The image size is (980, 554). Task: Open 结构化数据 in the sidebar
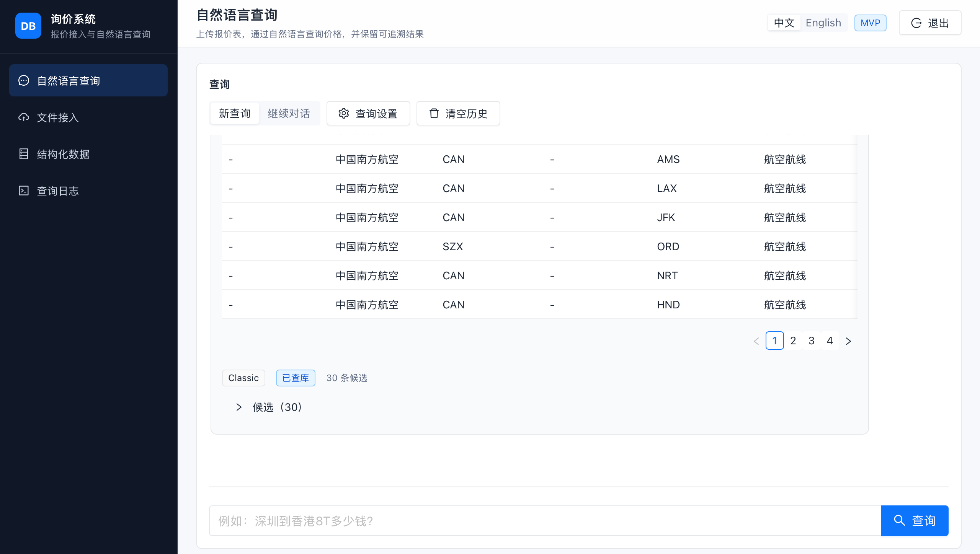point(88,154)
